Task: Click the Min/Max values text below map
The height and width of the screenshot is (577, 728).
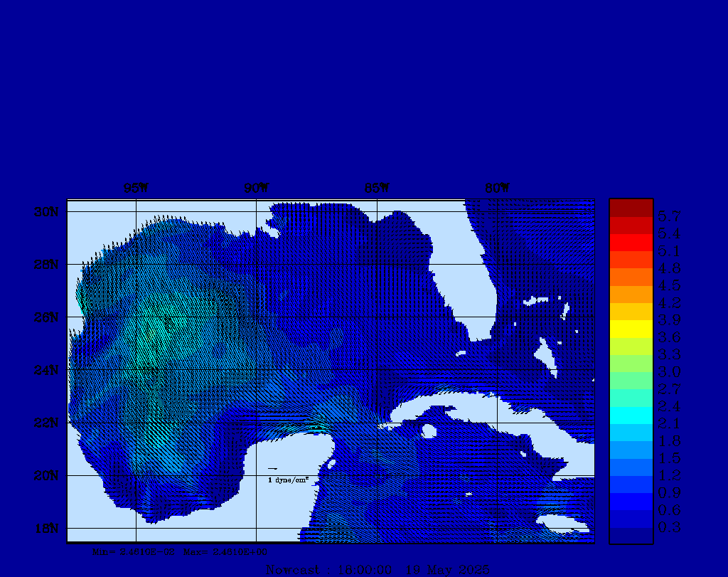Action: [181, 551]
